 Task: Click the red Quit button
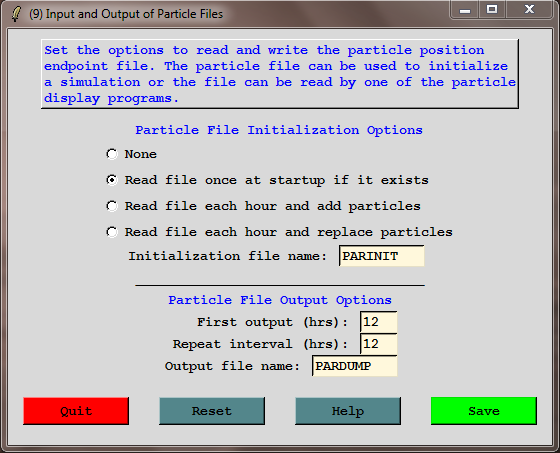coord(76,411)
